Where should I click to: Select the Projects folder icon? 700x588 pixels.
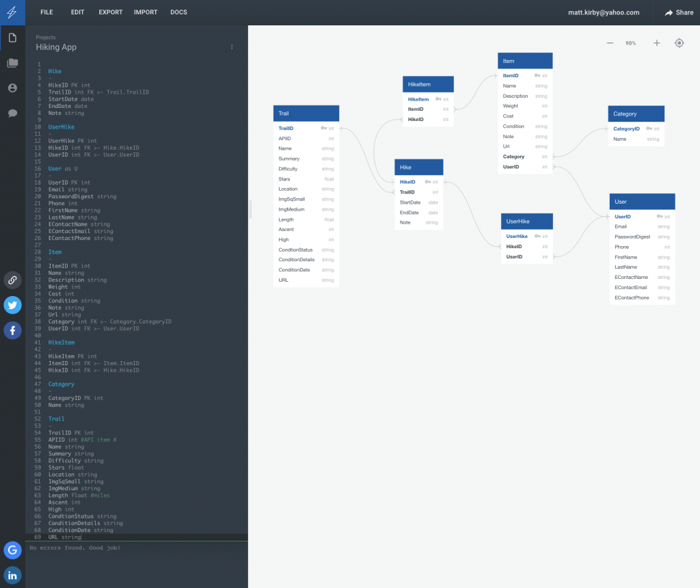(x=12, y=63)
